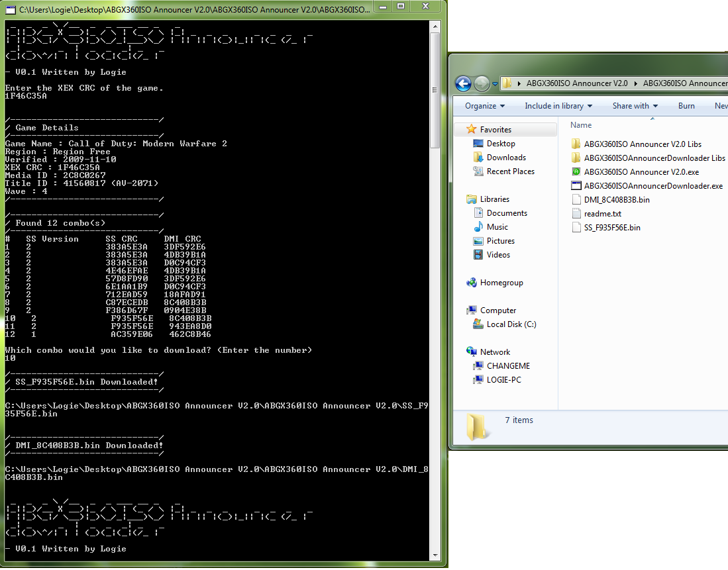Open the Music library

click(497, 227)
